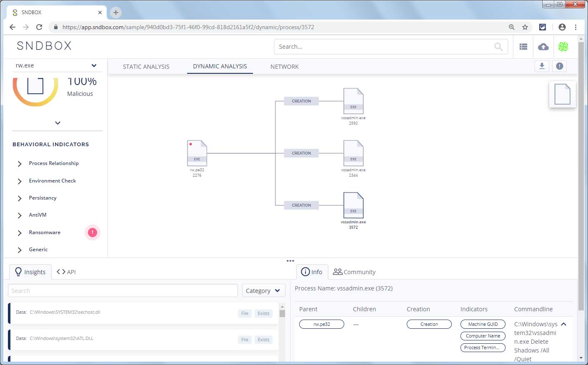Expand AntiVM indicator
Image resolution: width=588 pixels, height=365 pixels.
(20, 215)
